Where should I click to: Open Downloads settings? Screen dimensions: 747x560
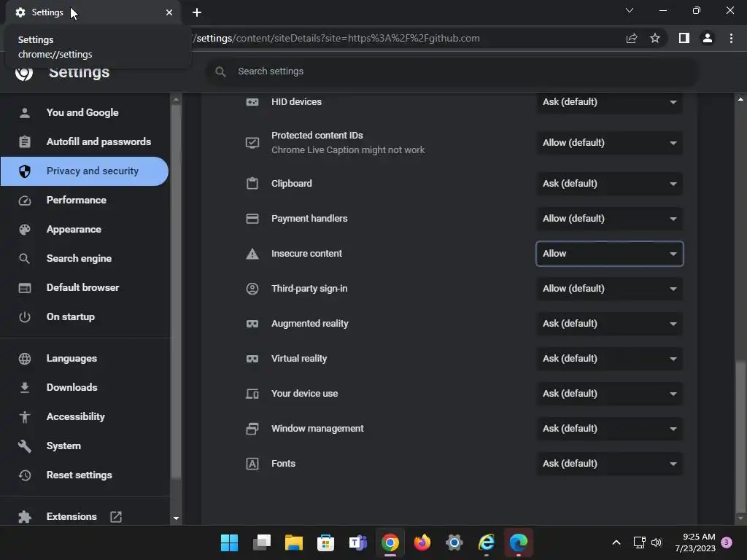coord(85,388)
